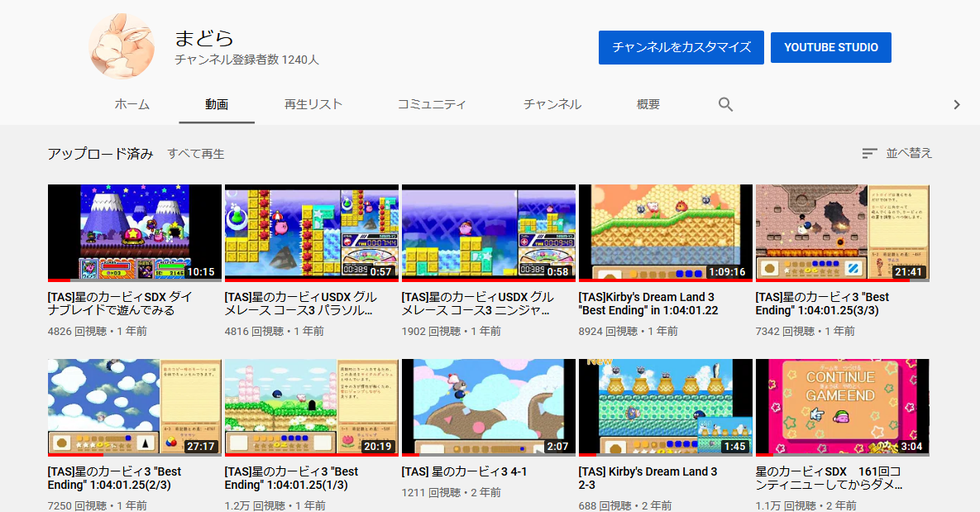Click subscriber count チャンネル登録者数 1240人

(x=247, y=60)
